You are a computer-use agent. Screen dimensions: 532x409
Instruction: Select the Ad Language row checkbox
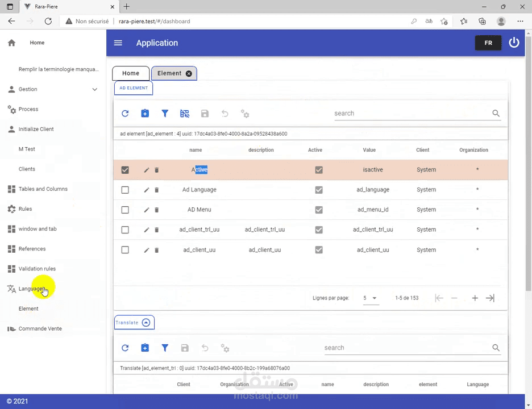[125, 190]
